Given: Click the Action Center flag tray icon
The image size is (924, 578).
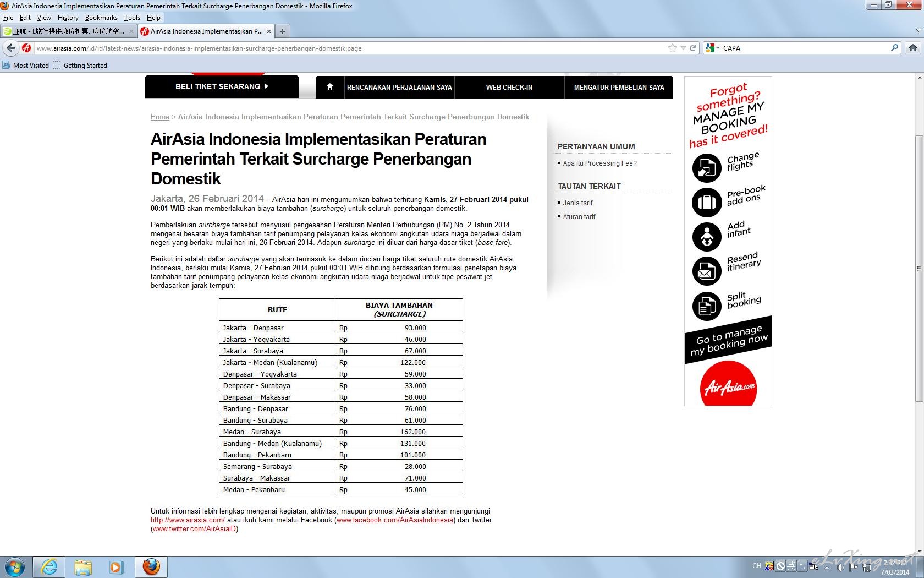Looking at the screenshot, I should [x=854, y=567].
